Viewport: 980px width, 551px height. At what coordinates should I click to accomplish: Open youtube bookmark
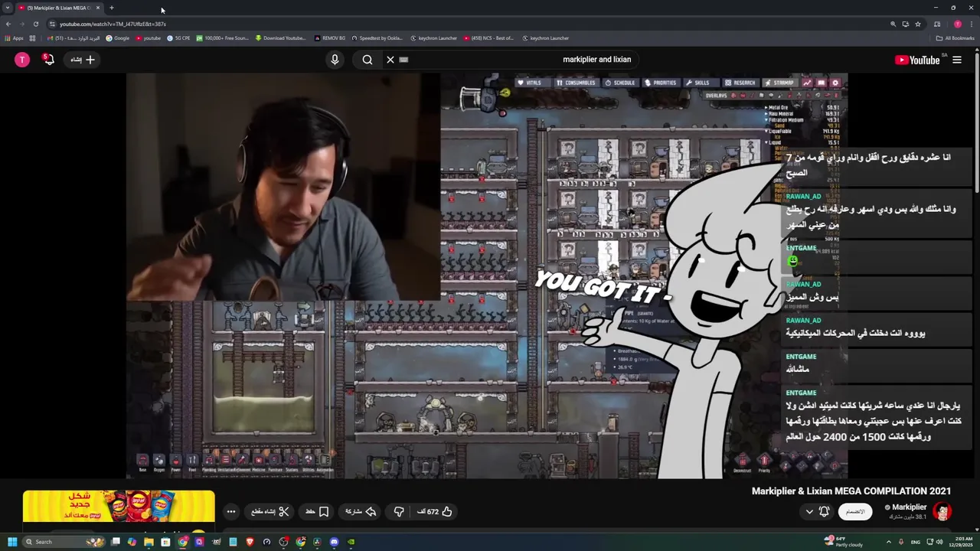point(149,38)
